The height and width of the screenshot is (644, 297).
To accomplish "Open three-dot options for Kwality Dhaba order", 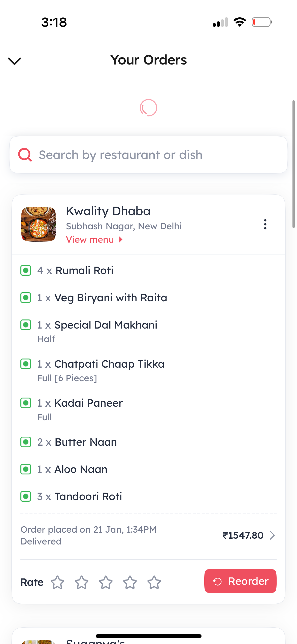I will 265,224.
